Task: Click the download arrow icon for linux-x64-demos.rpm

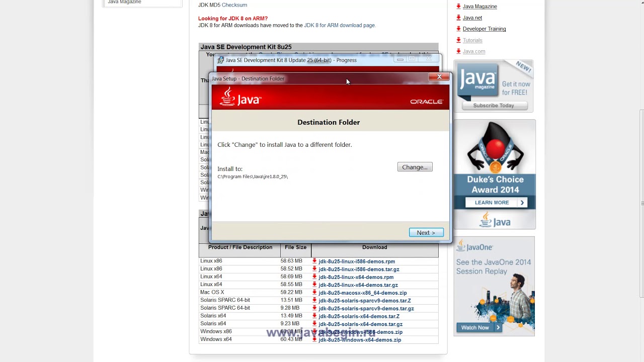Action: point(314,277)
